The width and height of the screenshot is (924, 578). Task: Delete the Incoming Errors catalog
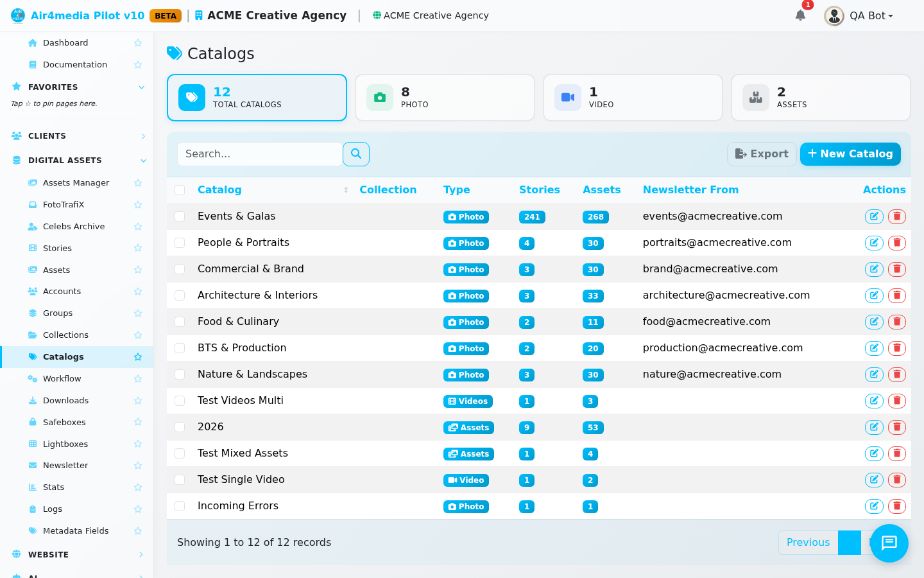pos(897,506)
